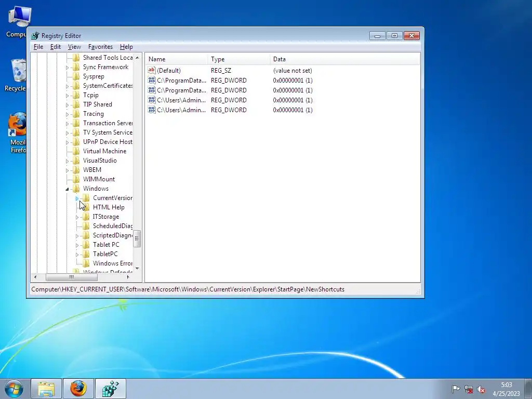
Task: Sort values by the Data column header
Action: [345, 59]
